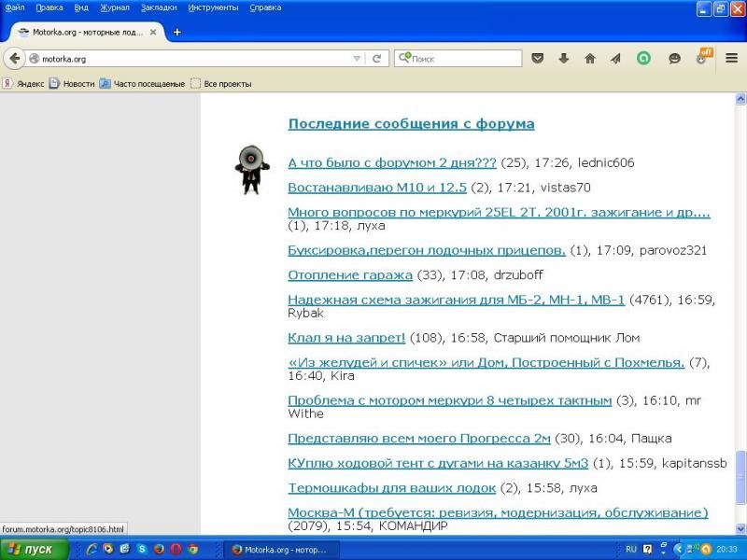Screen dimensions: 747x560
Task: Click the green circle extension icon
Action: click(x=643, y=58)
